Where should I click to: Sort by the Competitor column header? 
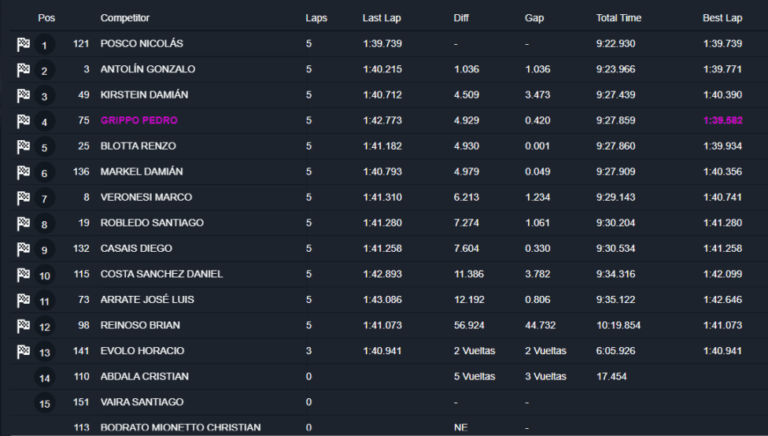[125, 18]
